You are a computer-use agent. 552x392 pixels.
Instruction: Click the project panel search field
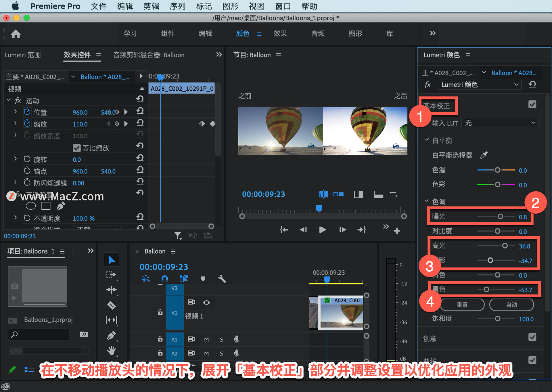point(39,334)
